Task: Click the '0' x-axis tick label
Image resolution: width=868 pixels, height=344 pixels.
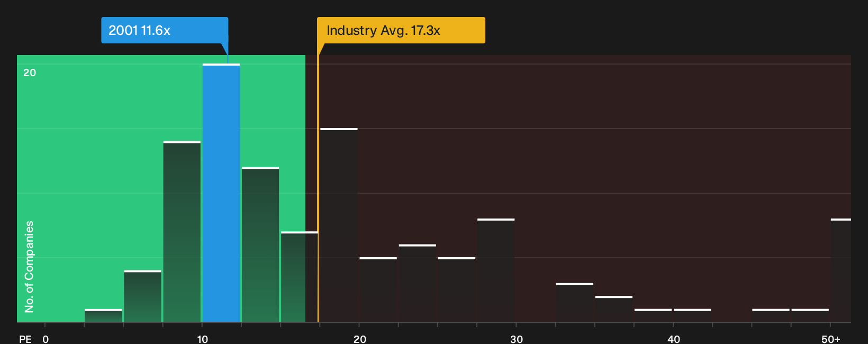Action: pyautogui.click(x=46, y=339)
